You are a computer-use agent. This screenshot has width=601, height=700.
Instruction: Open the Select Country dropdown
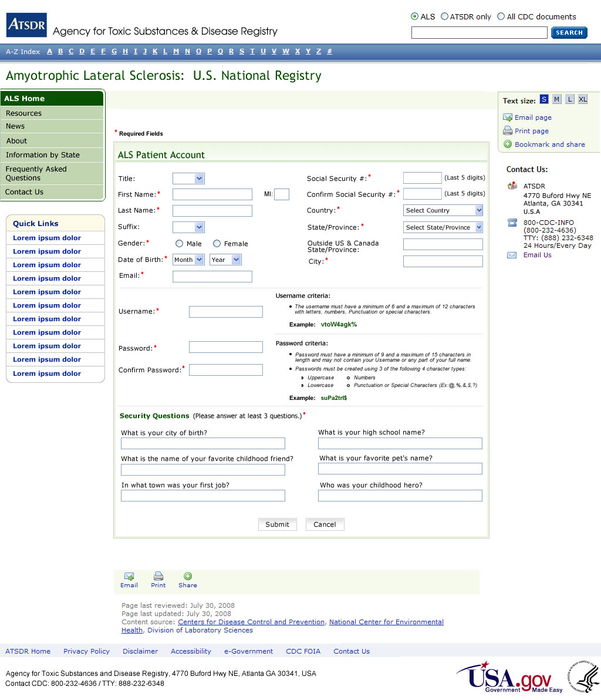tap(443, 210)
